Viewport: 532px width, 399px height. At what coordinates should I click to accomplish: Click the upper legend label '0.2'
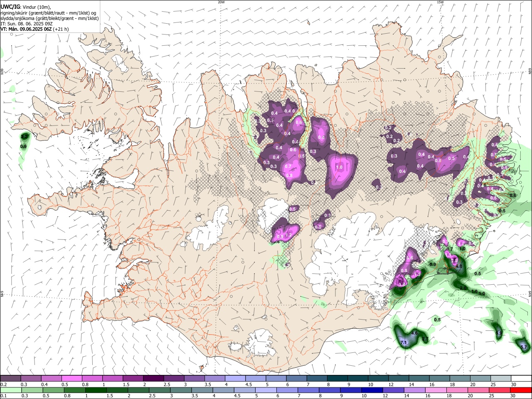point(4,384)
